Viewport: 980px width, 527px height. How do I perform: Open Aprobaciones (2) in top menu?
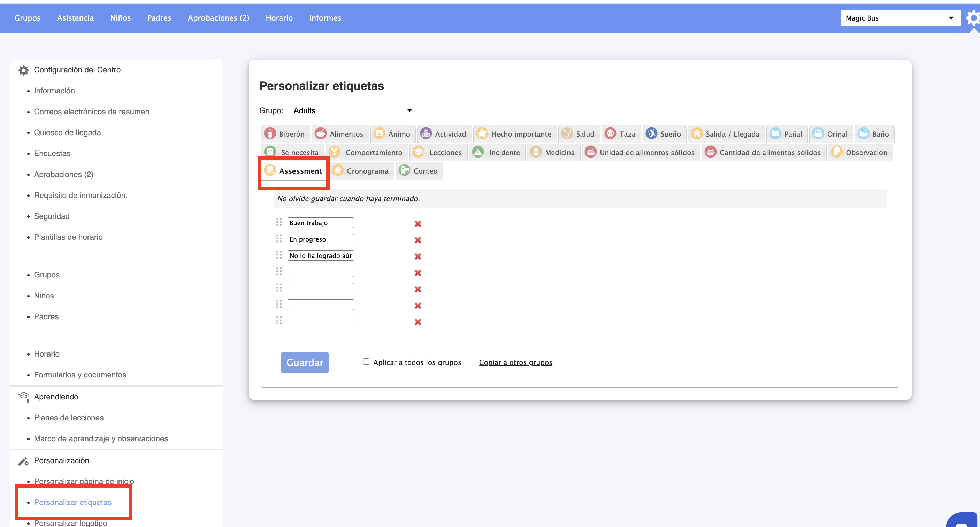[218, 18]
